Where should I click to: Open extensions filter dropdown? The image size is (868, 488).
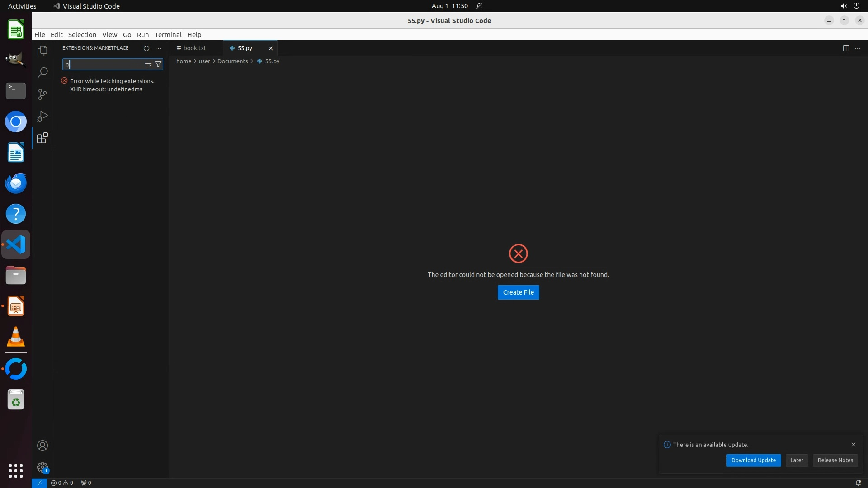point(158,64)
